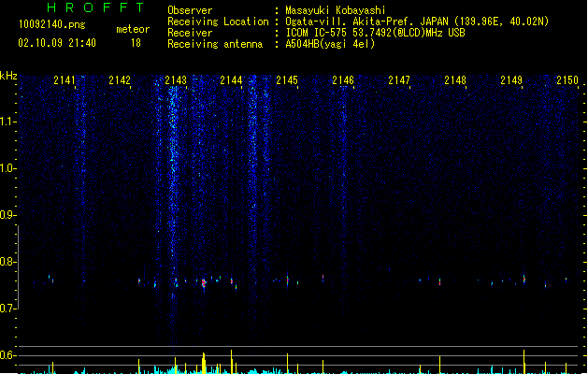Click the meteor count 18

pos(136,43)
